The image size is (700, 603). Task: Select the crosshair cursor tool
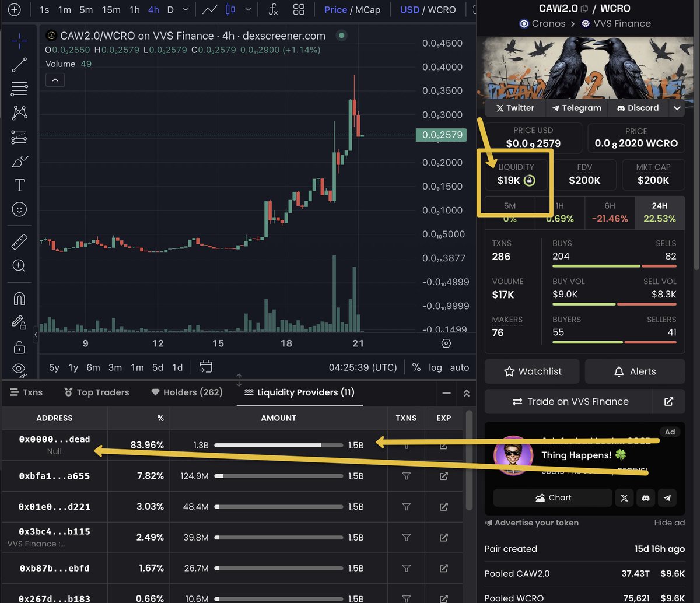tap(19, 41)
